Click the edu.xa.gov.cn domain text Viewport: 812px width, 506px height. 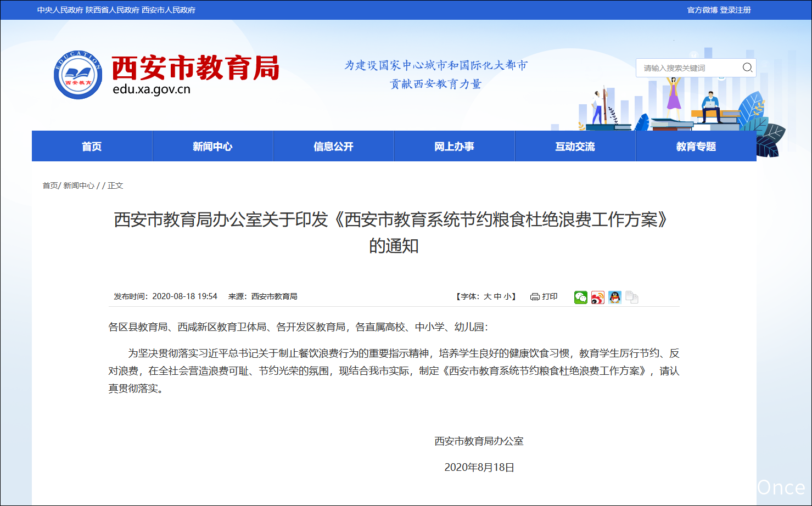(152, 89)
